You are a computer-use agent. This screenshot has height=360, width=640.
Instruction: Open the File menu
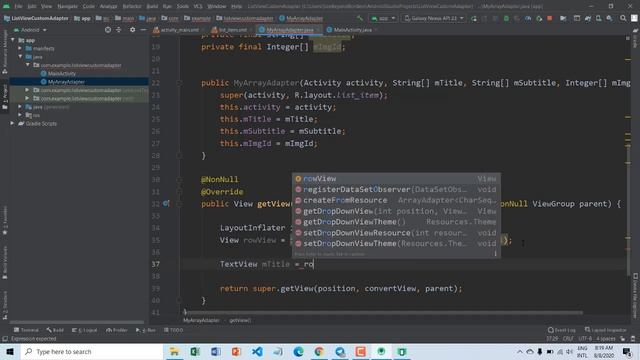pos(18,6)
